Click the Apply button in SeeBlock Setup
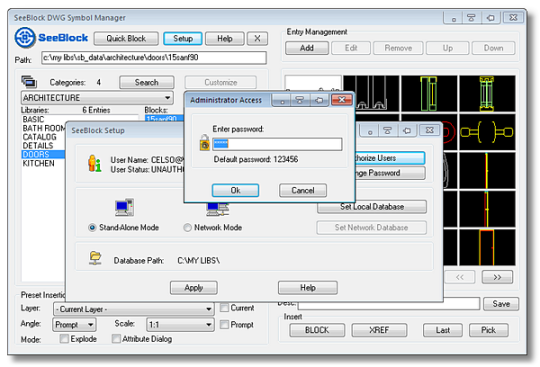This screenshot has height=367, width=540. coord(194,288)
